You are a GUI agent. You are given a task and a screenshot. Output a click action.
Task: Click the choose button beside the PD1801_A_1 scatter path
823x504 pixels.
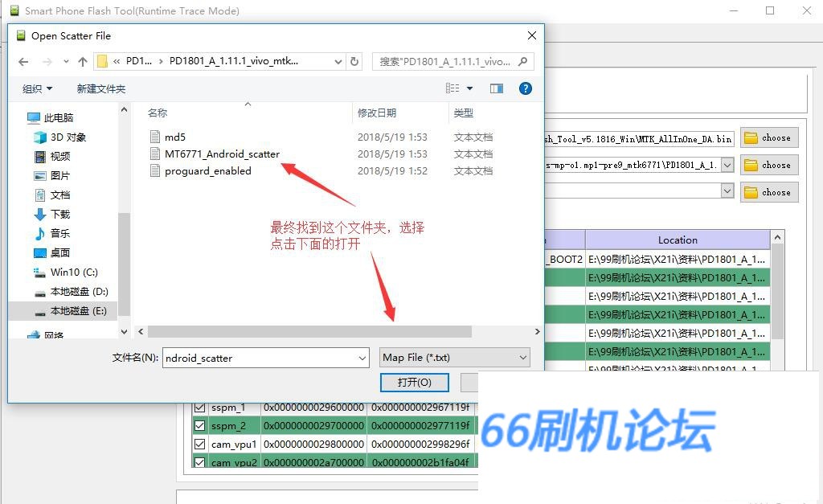click(x=769, y=165)
